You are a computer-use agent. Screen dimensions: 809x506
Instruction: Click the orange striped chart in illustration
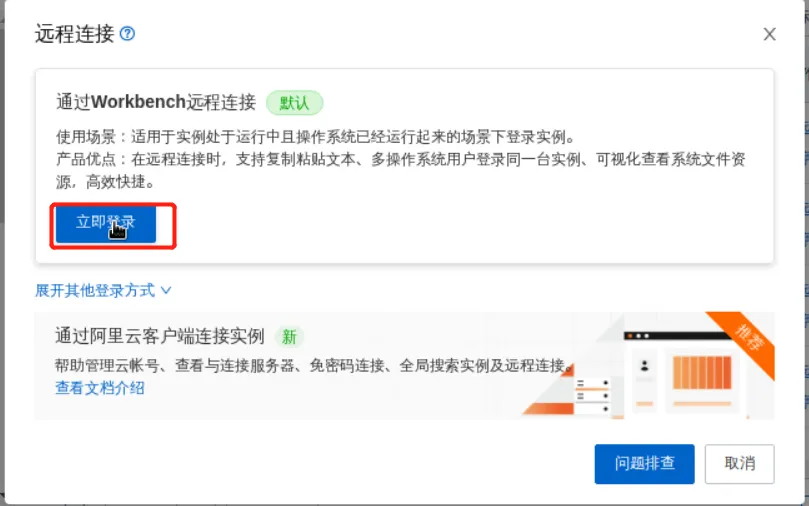click(702, 372)
